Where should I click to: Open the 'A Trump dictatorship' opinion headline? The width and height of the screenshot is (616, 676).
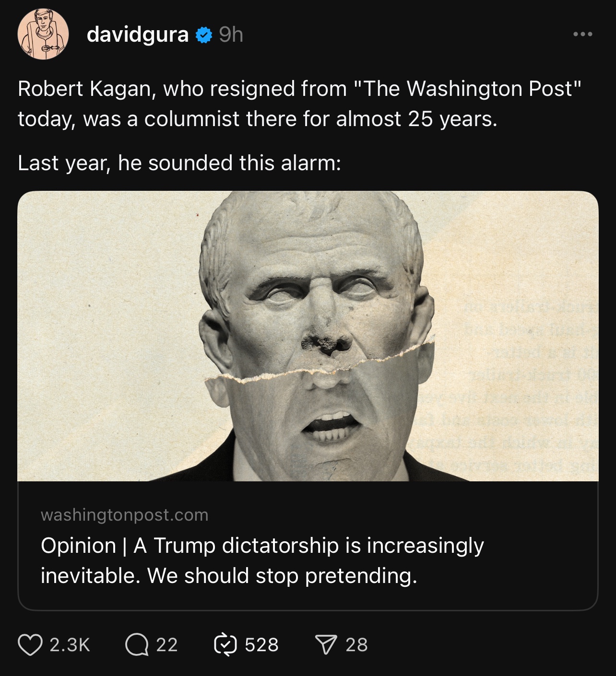(262, 546)
